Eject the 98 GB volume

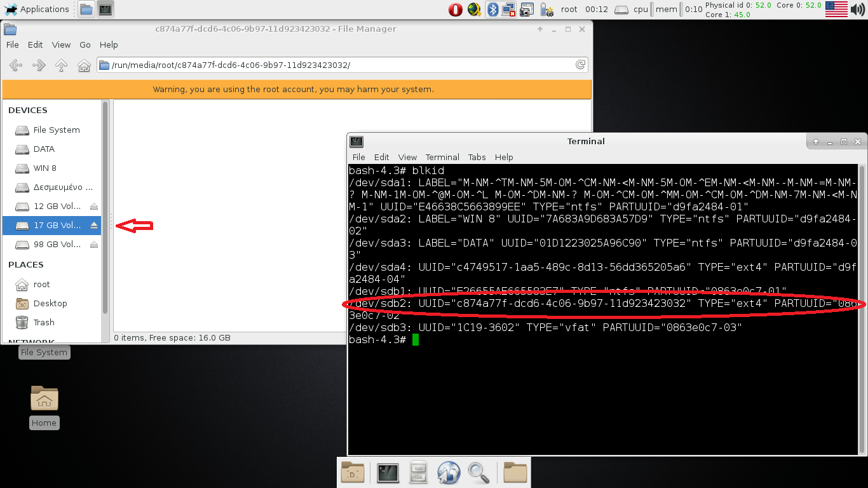pos(94,245)
